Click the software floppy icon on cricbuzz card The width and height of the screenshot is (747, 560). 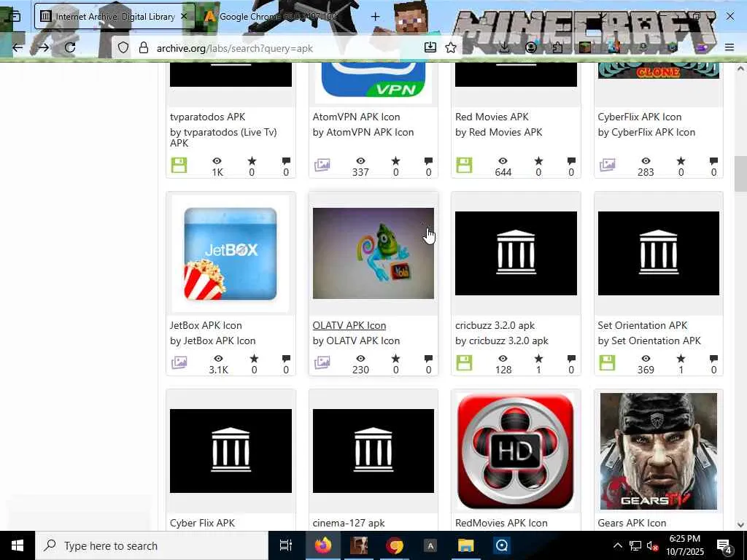(464, 363)
